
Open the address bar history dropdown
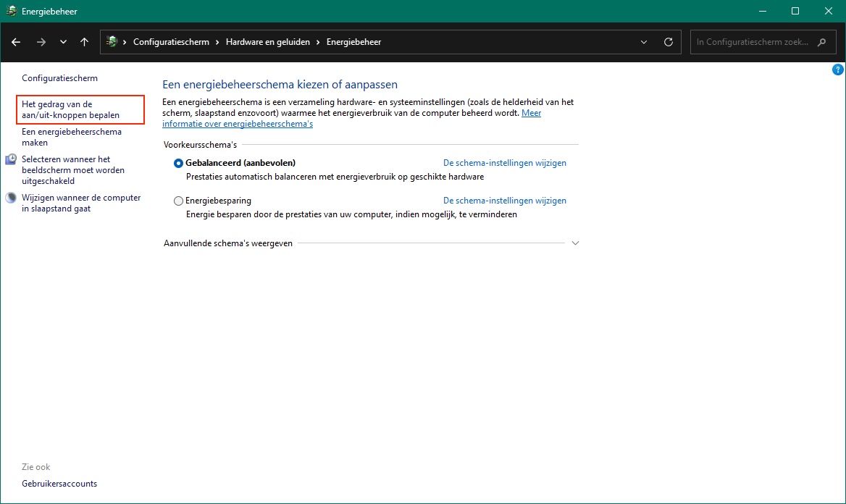pos(644,42)
